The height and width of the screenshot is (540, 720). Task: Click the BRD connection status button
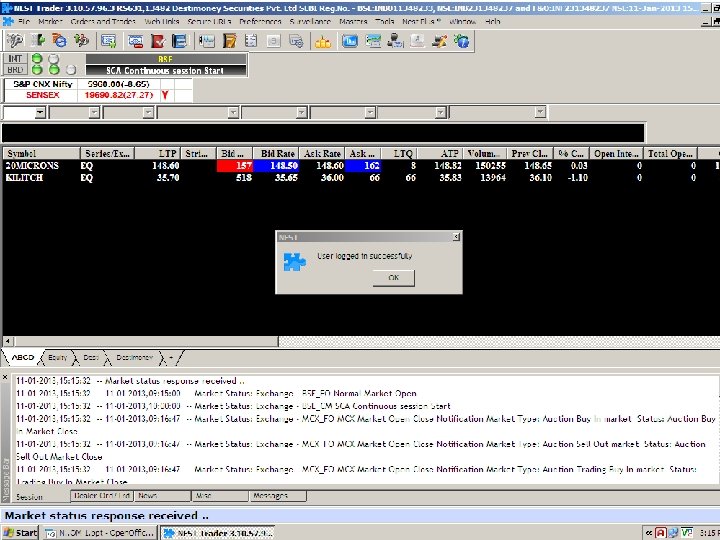[x=15, y=70]
